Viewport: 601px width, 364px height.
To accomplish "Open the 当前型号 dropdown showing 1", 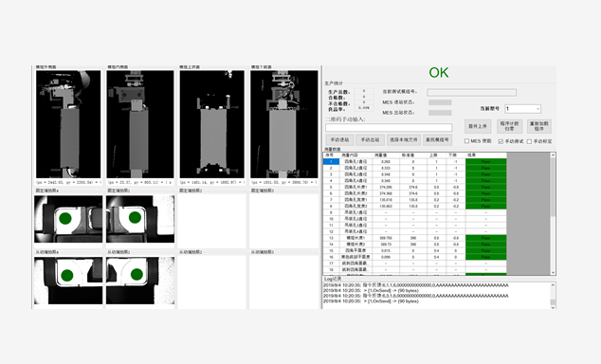I will point(523,109).
